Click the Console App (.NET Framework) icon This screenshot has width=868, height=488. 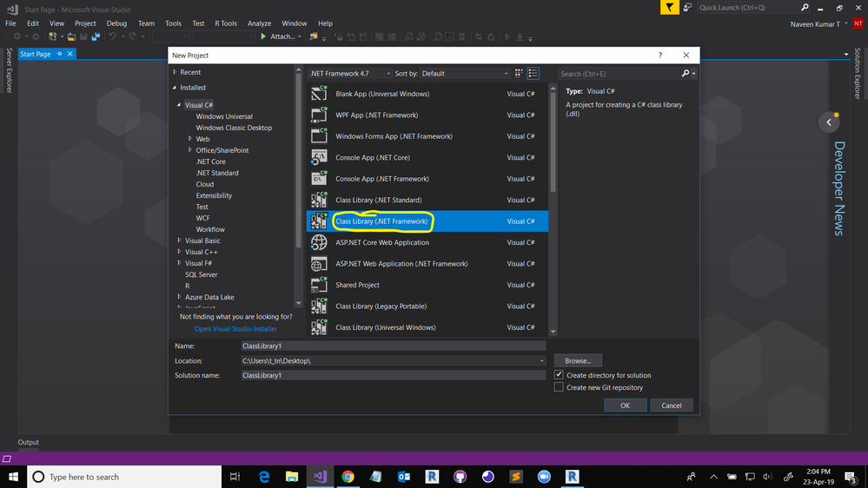(x=319, y=179)
